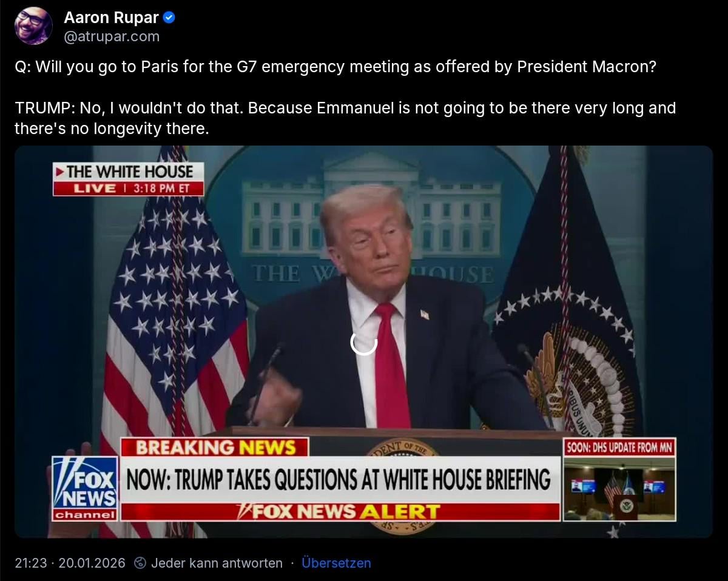Screen dimensions: 728x581
Task: Click the globe icon beside reply settings
Action: [140, 563]
